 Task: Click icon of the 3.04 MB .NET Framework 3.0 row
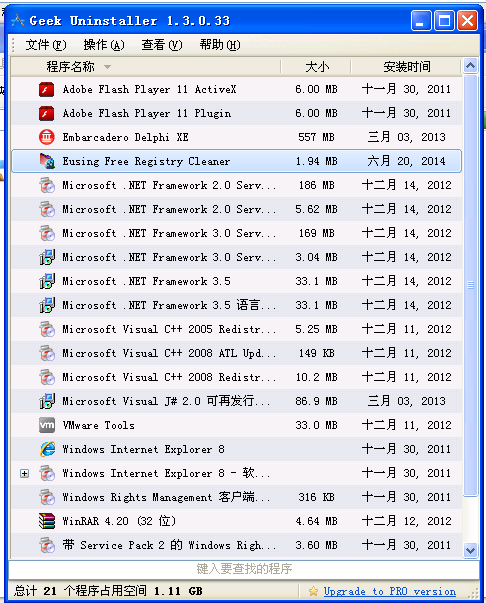coord(47,257)
